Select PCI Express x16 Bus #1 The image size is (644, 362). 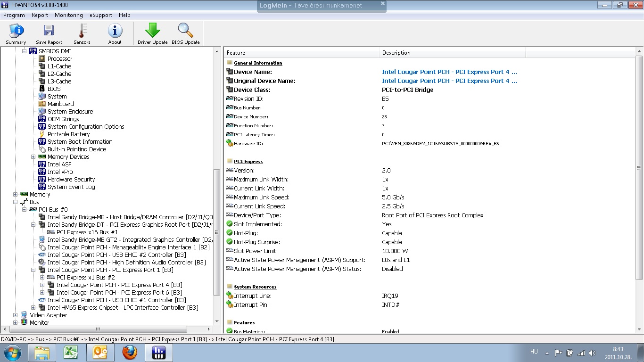click(x=87, y=232)
